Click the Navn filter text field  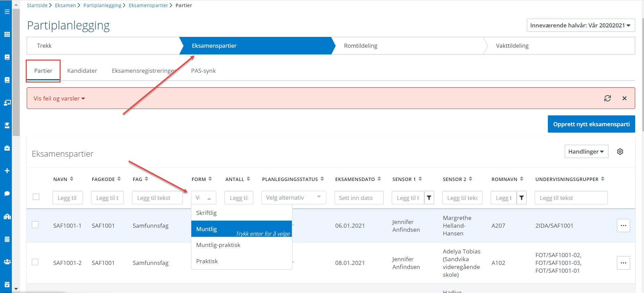pos(67,198)
